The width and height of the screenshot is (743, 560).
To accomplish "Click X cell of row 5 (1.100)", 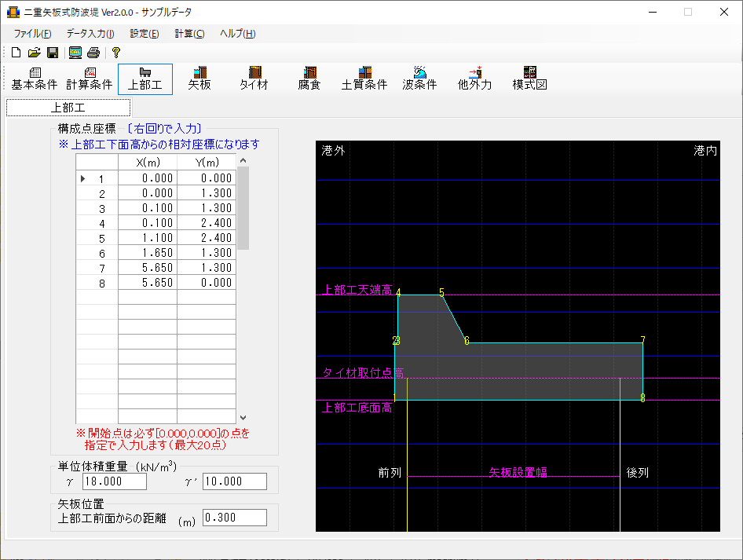I will tap(148, 238).
